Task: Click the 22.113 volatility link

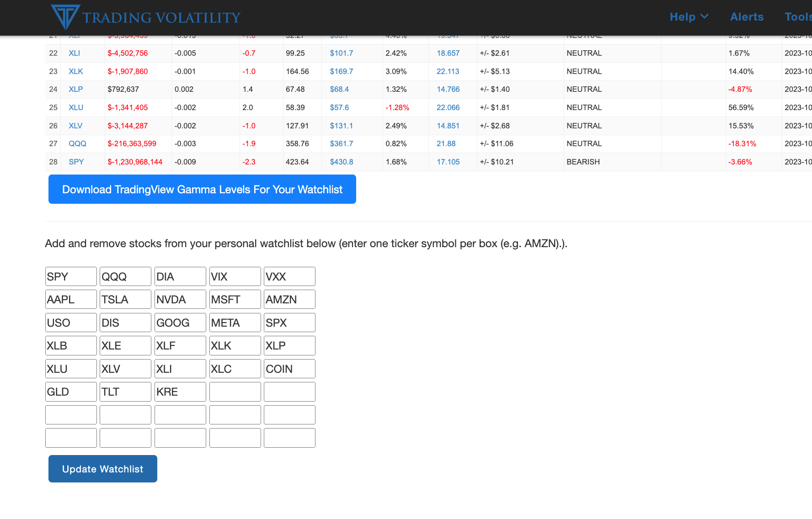Action: [x=448, y=71]
